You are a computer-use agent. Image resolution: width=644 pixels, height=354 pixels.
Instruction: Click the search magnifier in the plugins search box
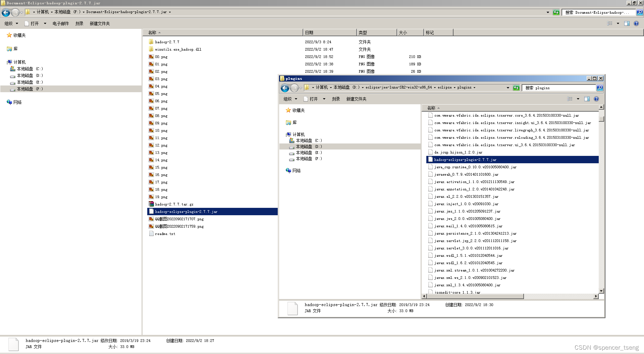[x=600, y=87]
